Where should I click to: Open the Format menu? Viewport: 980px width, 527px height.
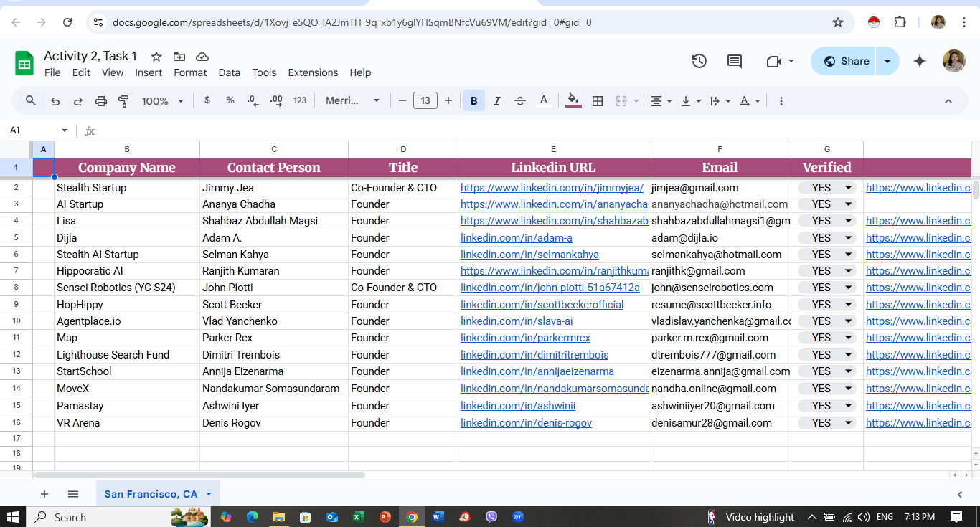tap(190, 72)
